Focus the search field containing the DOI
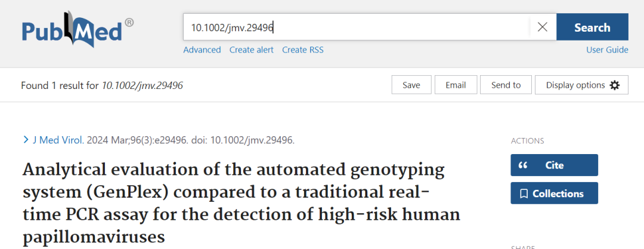 click(x=358, y=27)
